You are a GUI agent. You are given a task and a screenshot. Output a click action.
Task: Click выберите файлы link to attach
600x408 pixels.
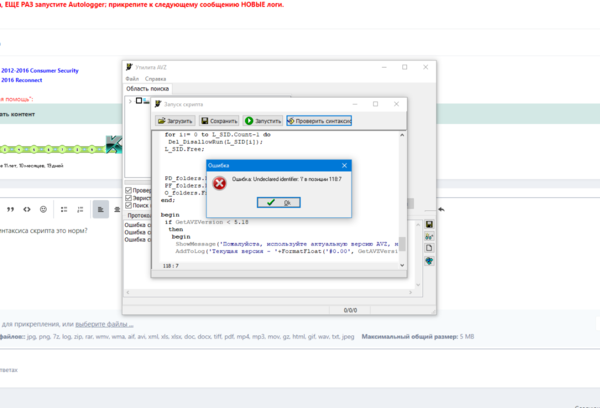[104, 324]
